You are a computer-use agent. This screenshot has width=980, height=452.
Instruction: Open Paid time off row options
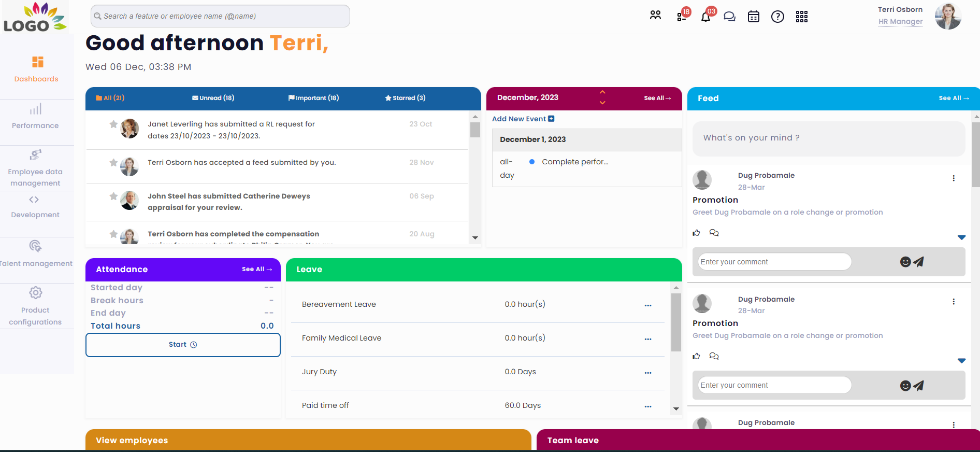coord(648,407)
